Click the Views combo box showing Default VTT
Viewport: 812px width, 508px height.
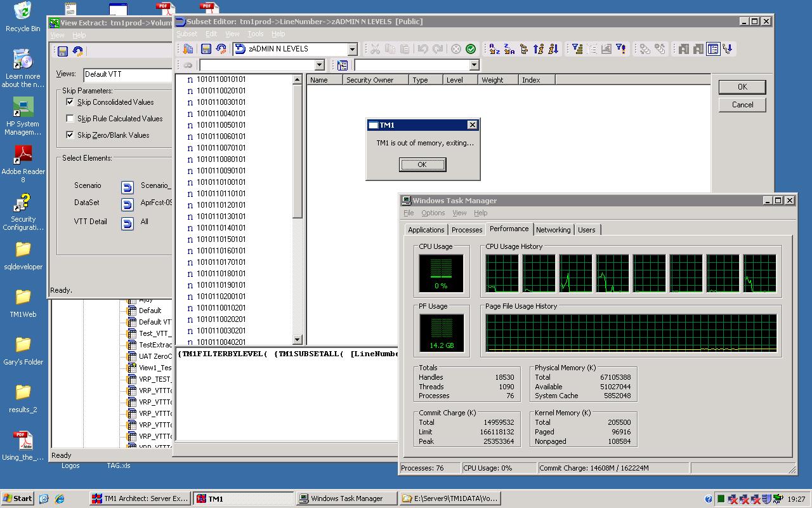[128, 74]
